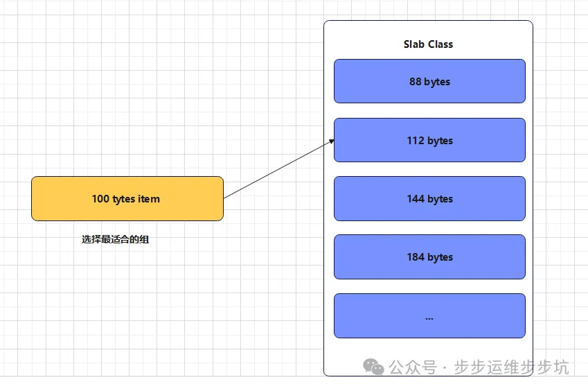Click the arrow's starting point on the yellow box
The width and height of the screenshot is (588, 391).
(x=224, y=198)
